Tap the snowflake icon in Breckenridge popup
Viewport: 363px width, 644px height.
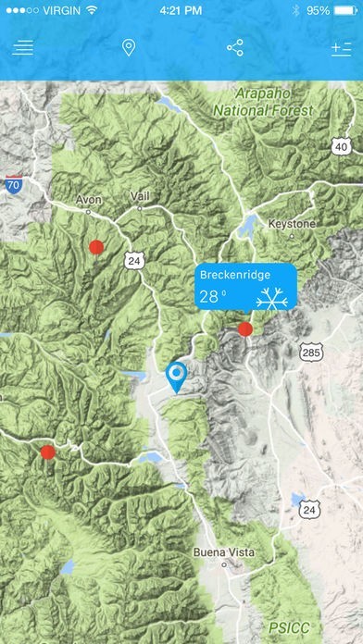click(x=271, y=298)
